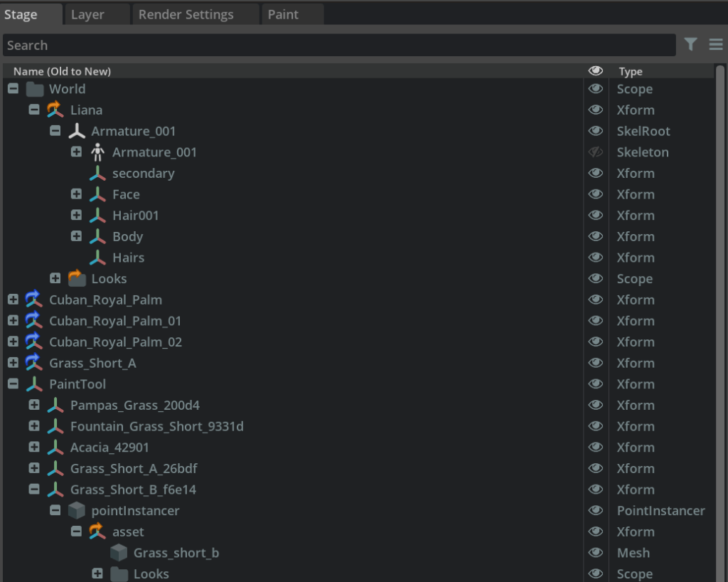
Task: Click the pointInstancer cube icon
Action: click(77, 511)
